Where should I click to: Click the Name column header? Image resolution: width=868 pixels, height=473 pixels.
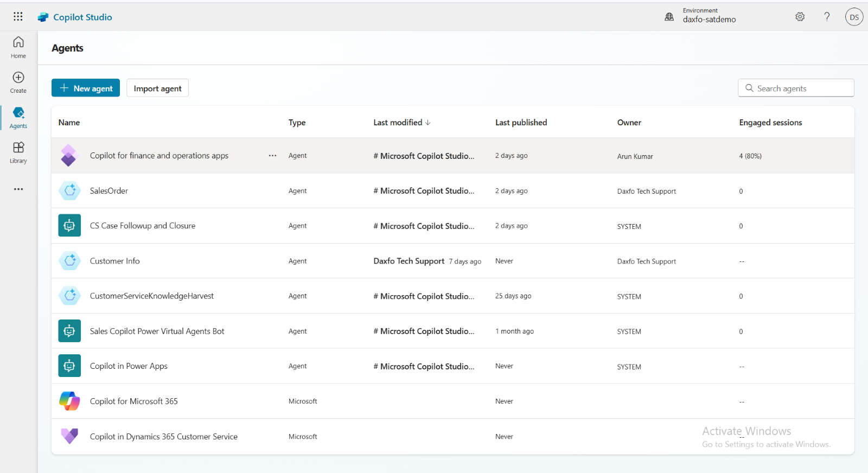[69, 123]
